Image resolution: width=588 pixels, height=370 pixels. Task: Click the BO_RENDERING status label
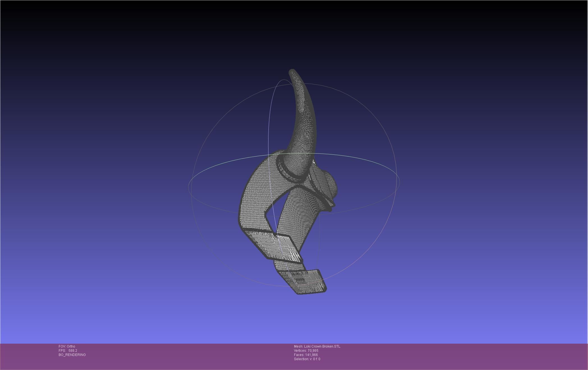point(72,355)
